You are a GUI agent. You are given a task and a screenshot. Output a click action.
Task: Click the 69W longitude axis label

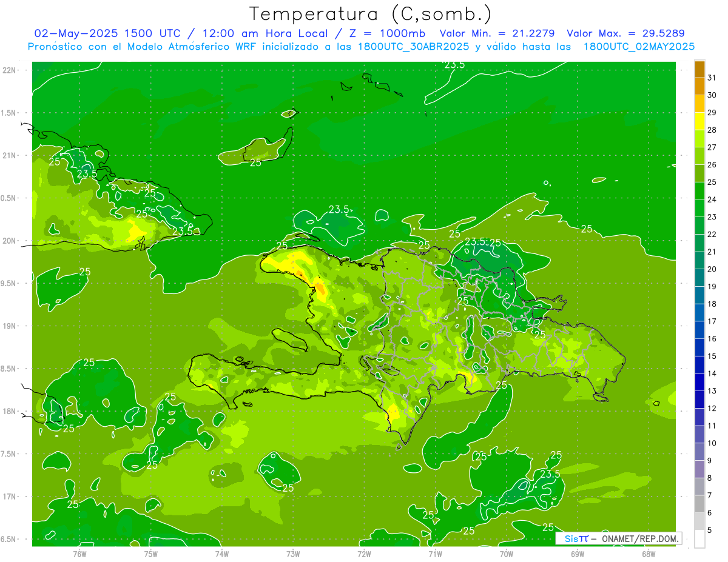(x=578, y=554)
